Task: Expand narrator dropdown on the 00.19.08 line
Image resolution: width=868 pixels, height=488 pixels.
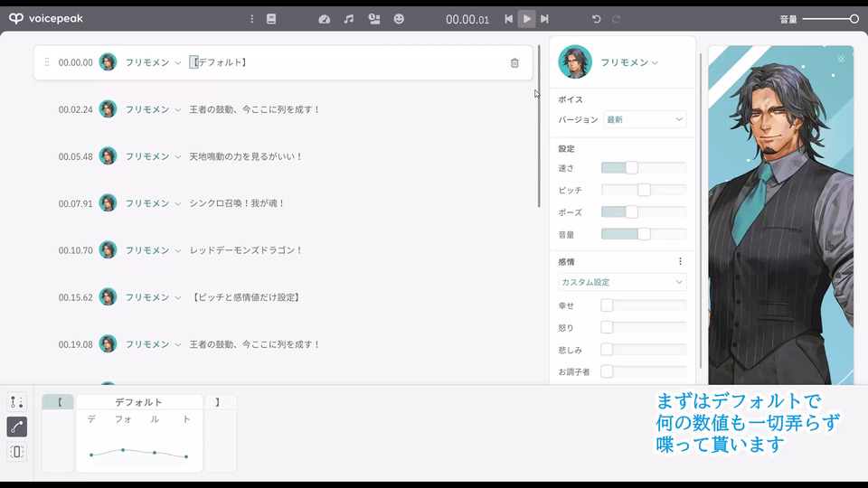Action: tap(178, 344)
